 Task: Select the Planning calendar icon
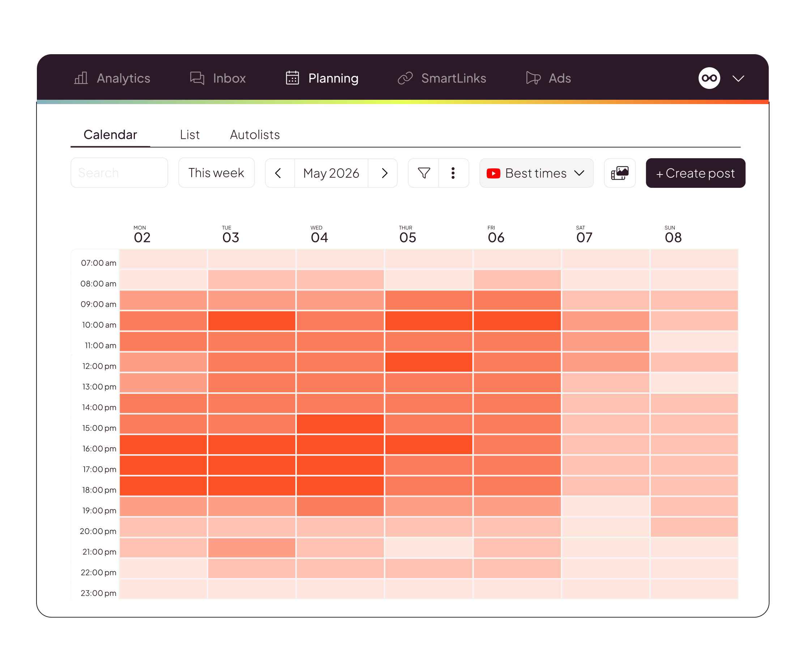point(293,78)
